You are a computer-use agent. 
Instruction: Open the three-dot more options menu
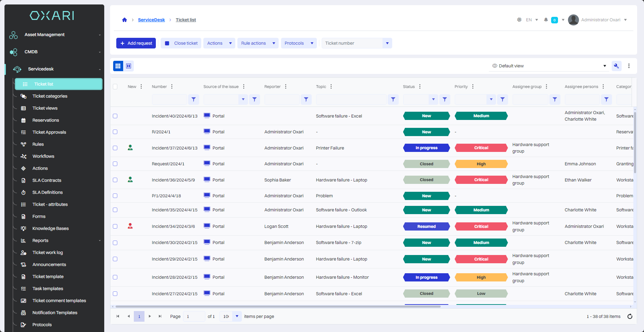[x=629, y=66]
